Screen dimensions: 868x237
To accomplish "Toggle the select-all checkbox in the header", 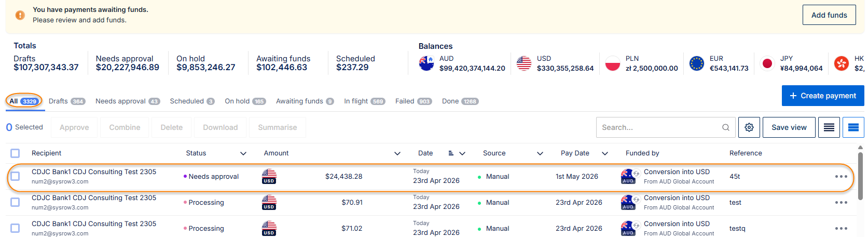I will tap(15, 153).
